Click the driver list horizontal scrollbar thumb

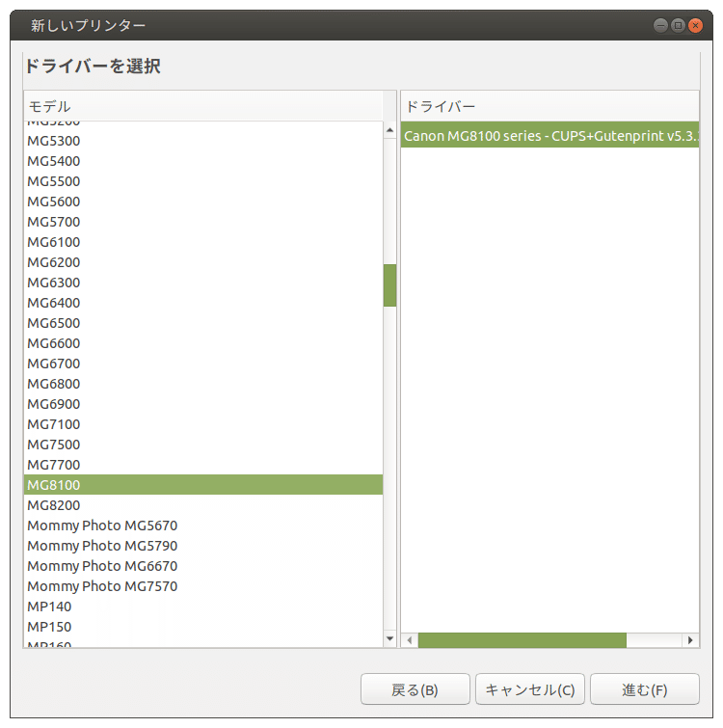(x=522, y=640)
